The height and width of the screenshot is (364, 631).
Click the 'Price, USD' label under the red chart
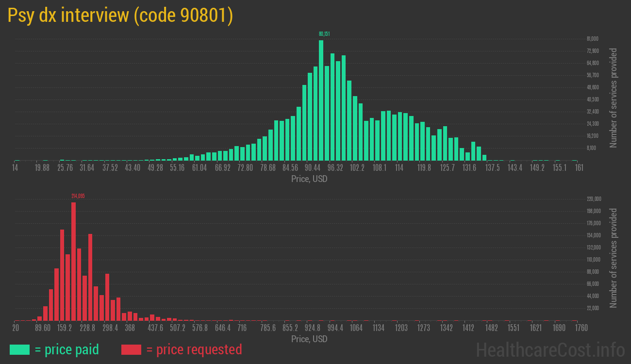[309, 339]
